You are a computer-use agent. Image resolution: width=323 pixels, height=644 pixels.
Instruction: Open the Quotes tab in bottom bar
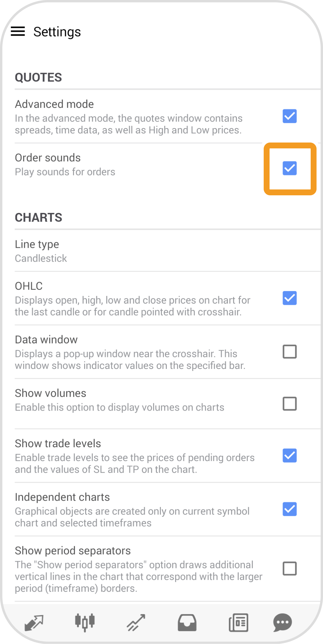(x=34, y=622)
